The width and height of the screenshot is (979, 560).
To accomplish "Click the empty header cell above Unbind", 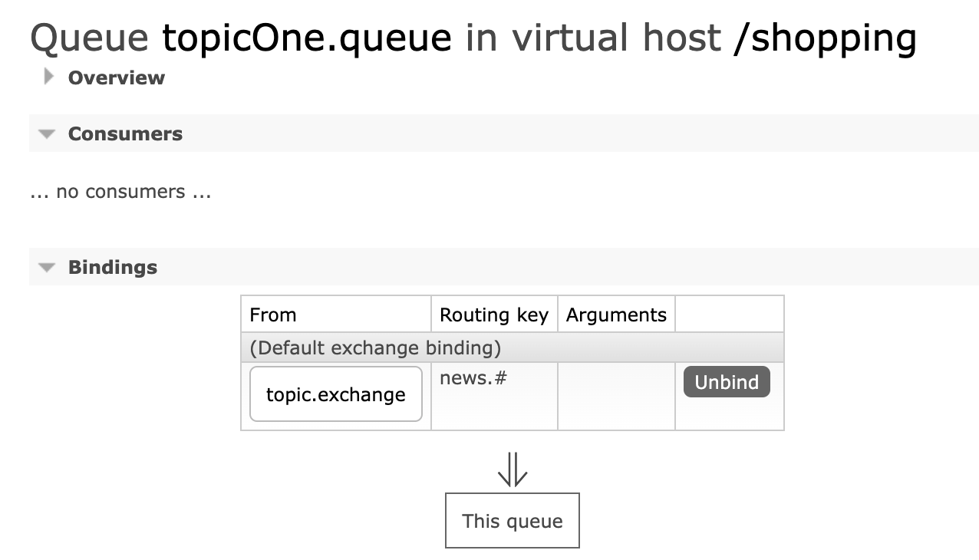I will [x=730, y=315].
